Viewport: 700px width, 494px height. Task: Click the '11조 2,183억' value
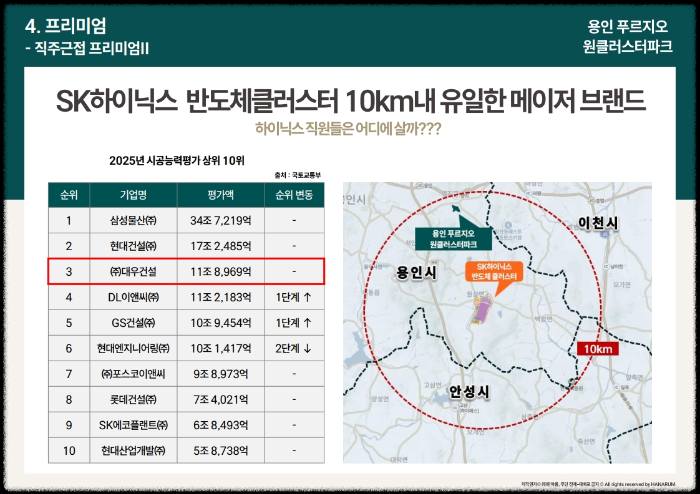point(221,297)
